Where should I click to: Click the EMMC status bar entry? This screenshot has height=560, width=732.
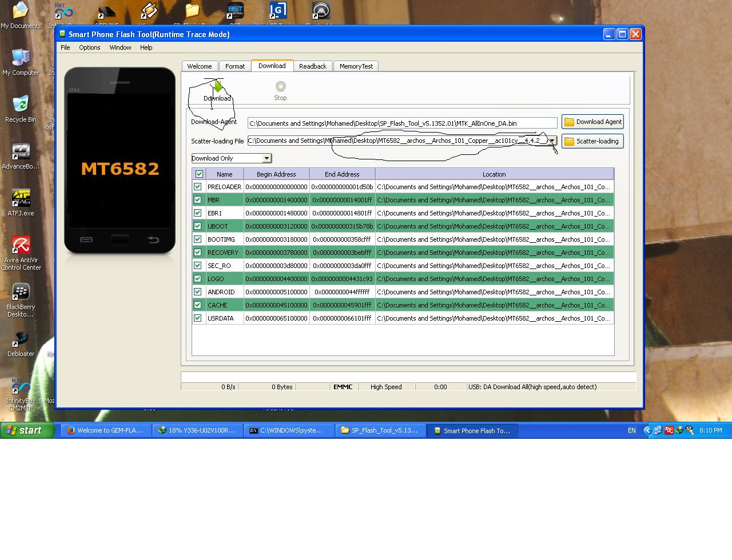(343, 387)
